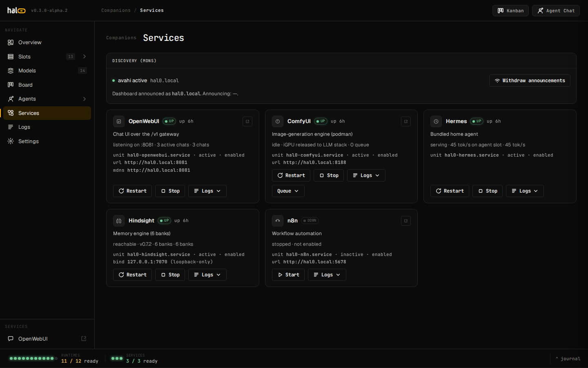The height and width of the screenshot is (368, 588).
Task: Open the Settings sidebar item
Action: pos(47,141)
